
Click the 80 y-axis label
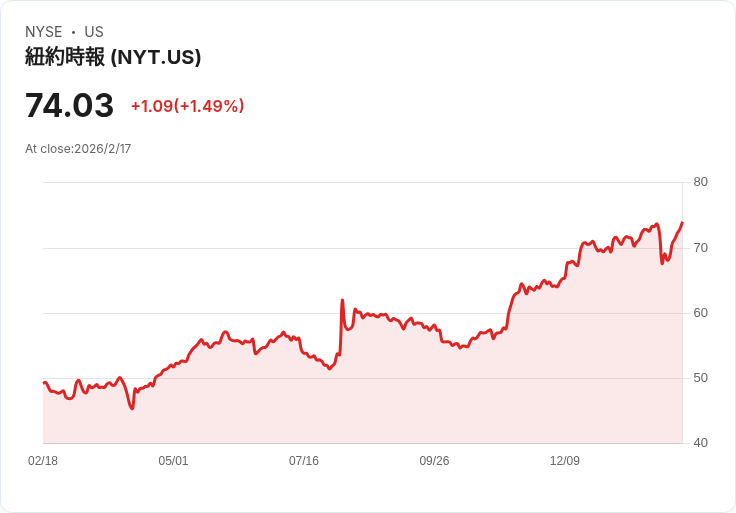coord(700,182)
